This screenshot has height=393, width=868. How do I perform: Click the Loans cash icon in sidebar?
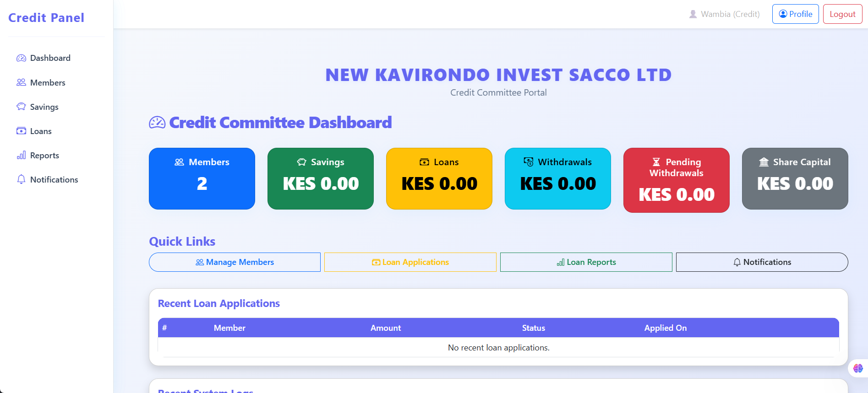tap(21, 131)
